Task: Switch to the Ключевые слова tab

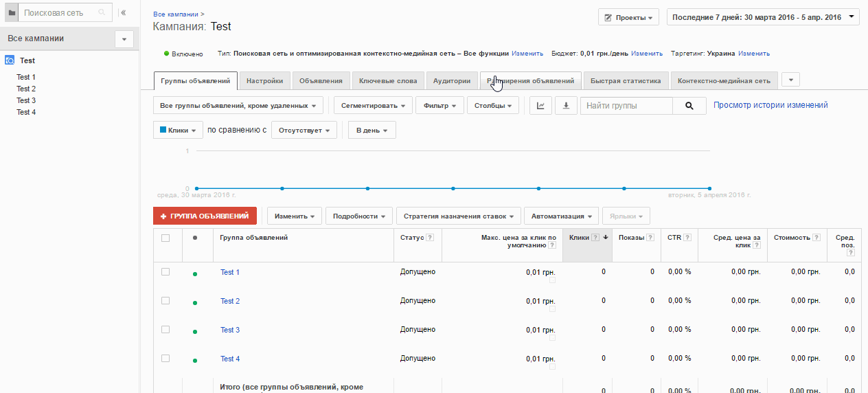Action: (388, 81)
